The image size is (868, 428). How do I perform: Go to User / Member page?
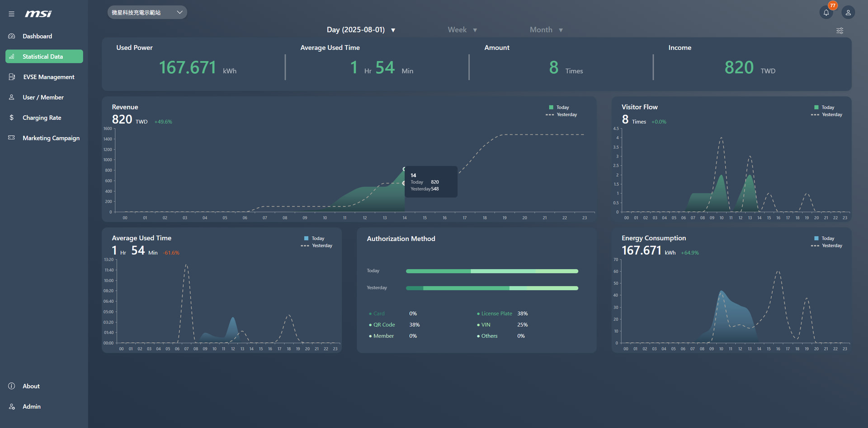(43, 97)
